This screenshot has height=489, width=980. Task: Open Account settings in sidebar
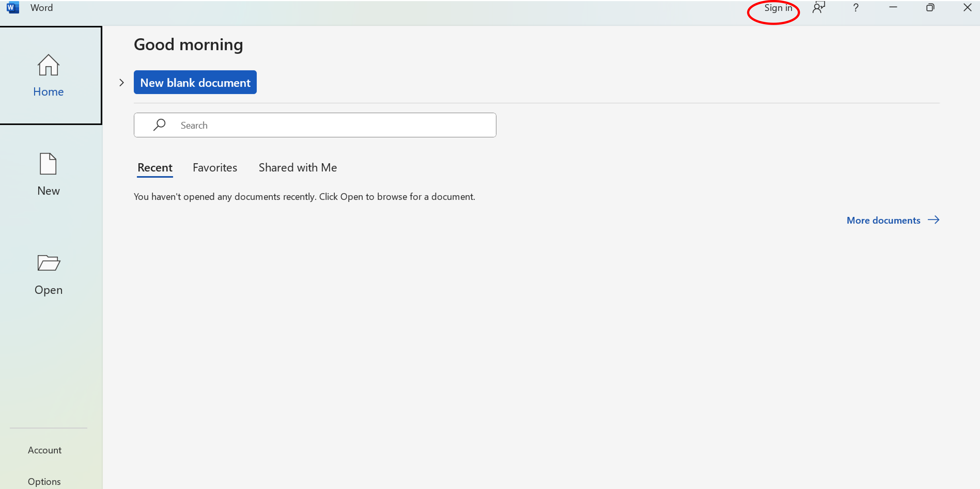pyautogui.click(x=45, y=450)
